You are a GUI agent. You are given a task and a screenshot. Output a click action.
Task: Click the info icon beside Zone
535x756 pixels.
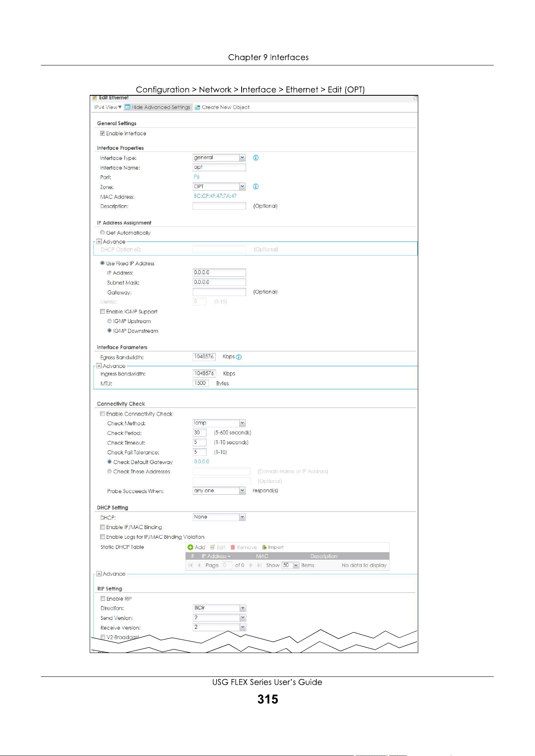[256, 187]
